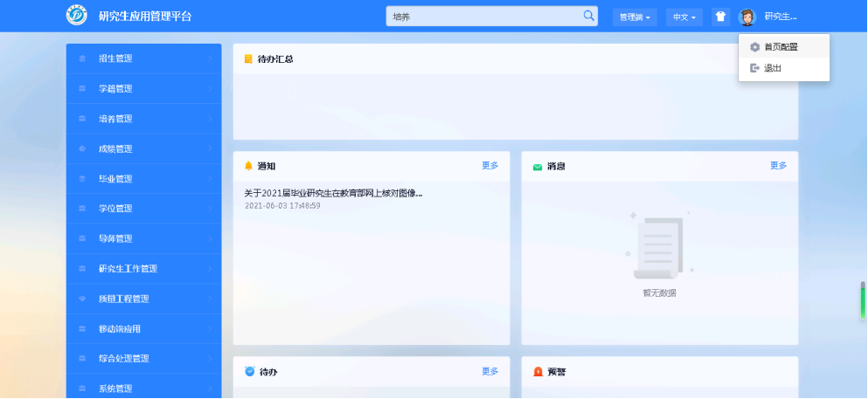Click 更多 link in 通知 panel
Image resolution: width=868 pixels, height=399 pixels.
click(490, 166)
